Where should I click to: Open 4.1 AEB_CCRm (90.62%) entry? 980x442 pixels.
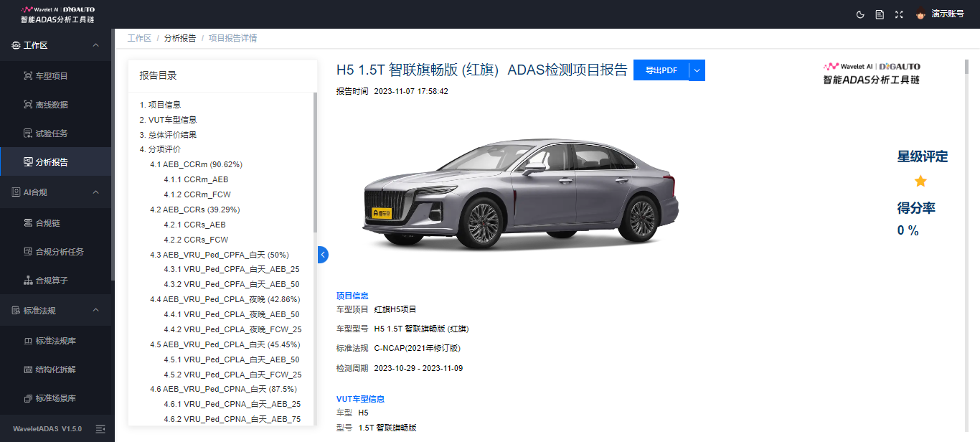[x=196, y=164]
